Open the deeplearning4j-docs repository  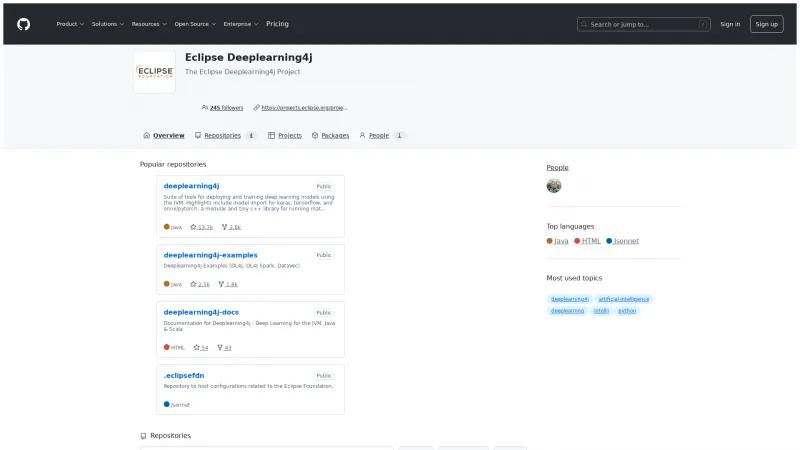(201, 312)
